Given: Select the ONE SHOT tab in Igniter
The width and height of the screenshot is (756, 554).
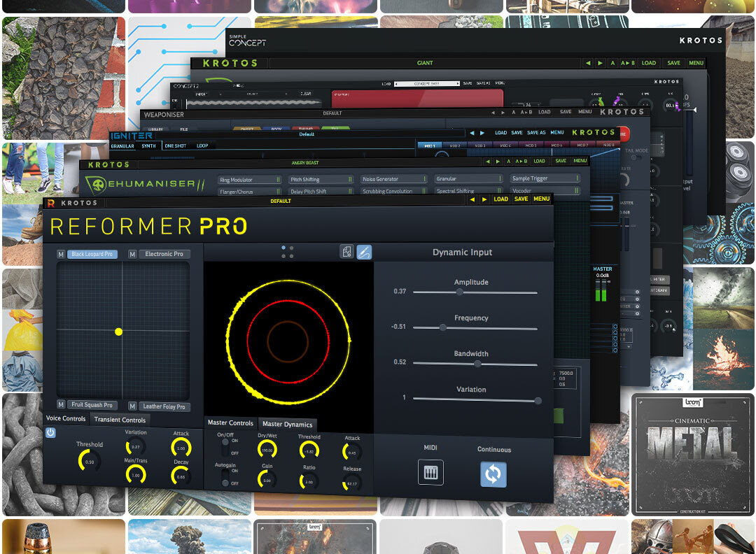Looking at the screenshot, I should [x=176, y=146].
